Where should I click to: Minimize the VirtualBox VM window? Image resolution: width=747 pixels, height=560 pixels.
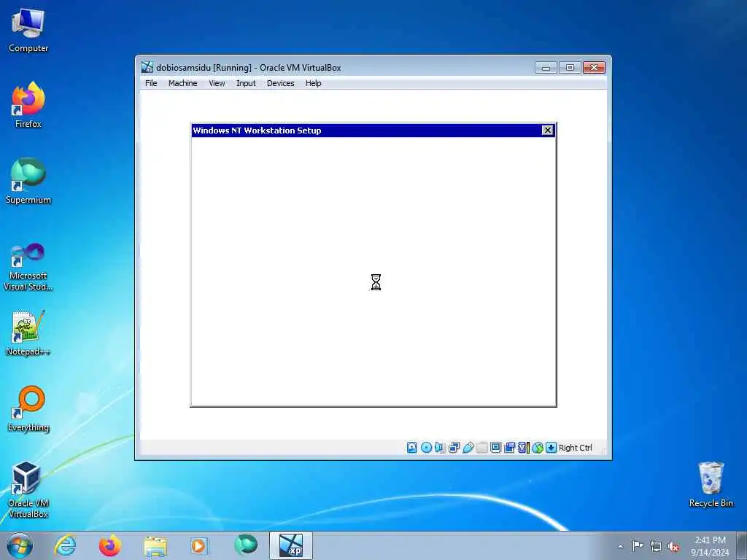[546, 68]
